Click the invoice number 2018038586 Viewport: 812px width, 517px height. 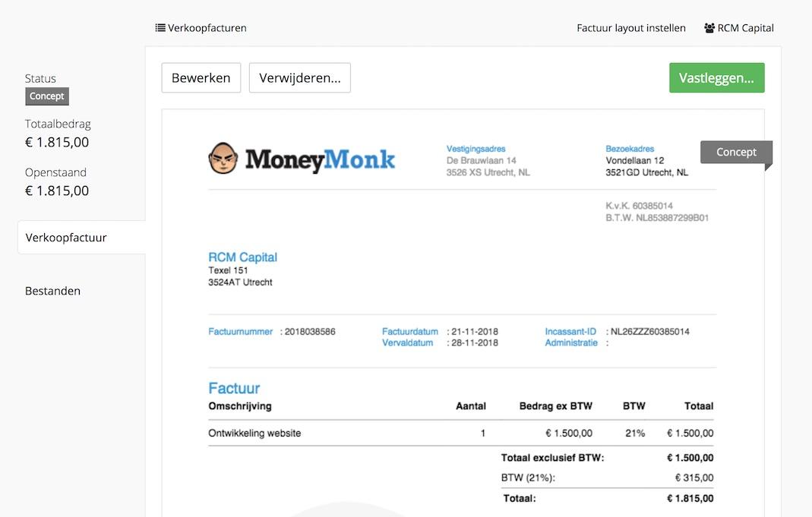coord(310,332)
